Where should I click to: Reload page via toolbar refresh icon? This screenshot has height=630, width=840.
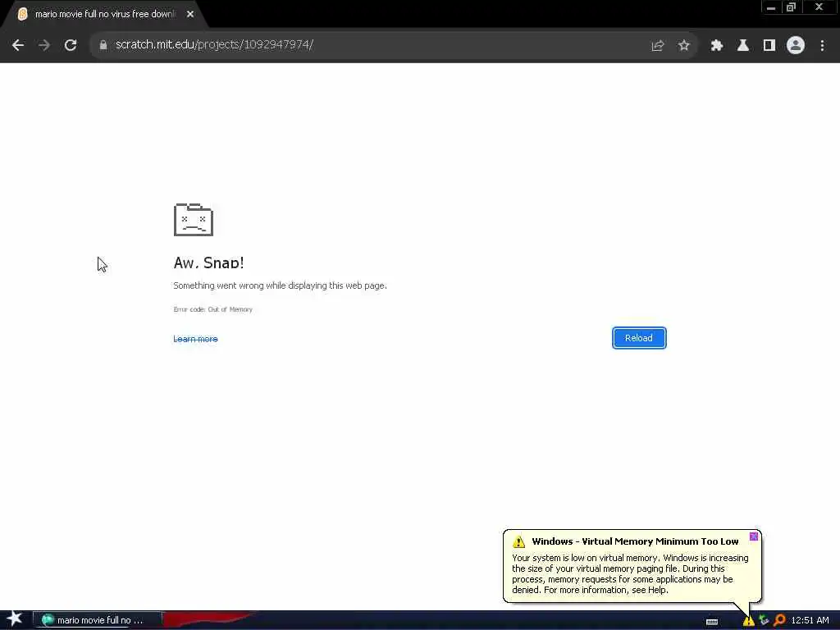tap(71, 46)
